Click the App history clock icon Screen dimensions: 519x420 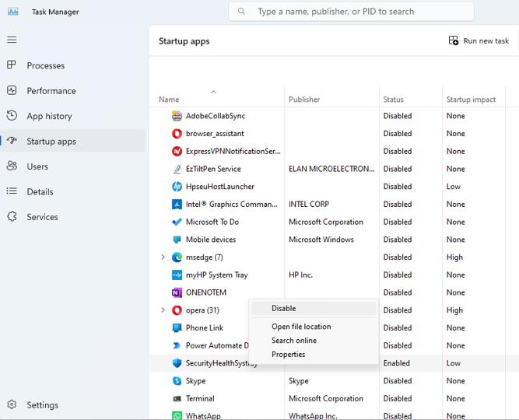click(x=12, y=116)
